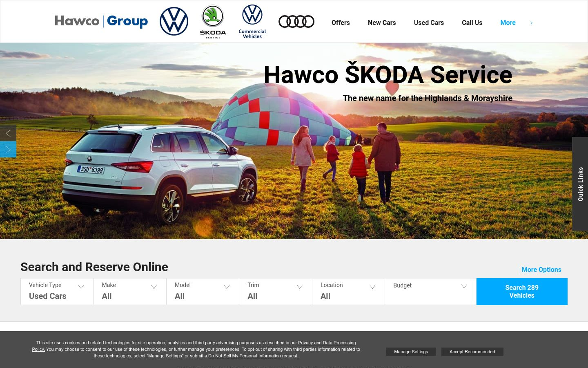Show previous hero slide arrow
The width and height of the screenshot is (588, 368).
click(x=8, y=133)
